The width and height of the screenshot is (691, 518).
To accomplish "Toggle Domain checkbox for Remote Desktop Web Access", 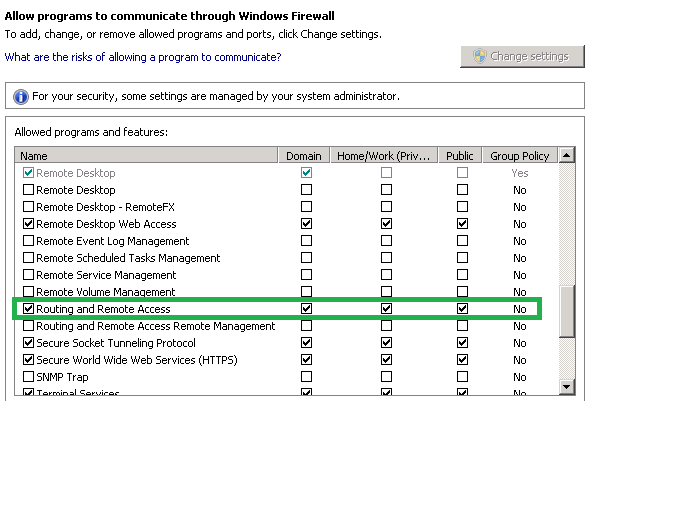I will click(306, 224).
